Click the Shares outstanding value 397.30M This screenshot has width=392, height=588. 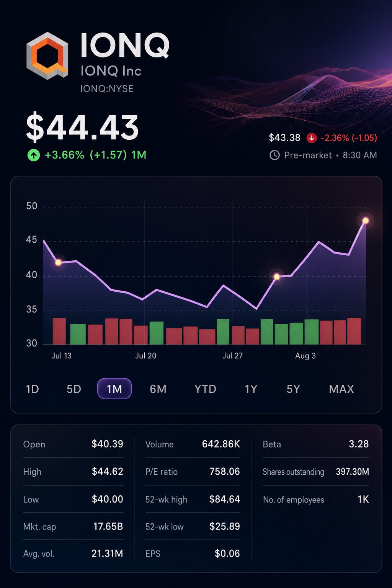pos(352,472)
